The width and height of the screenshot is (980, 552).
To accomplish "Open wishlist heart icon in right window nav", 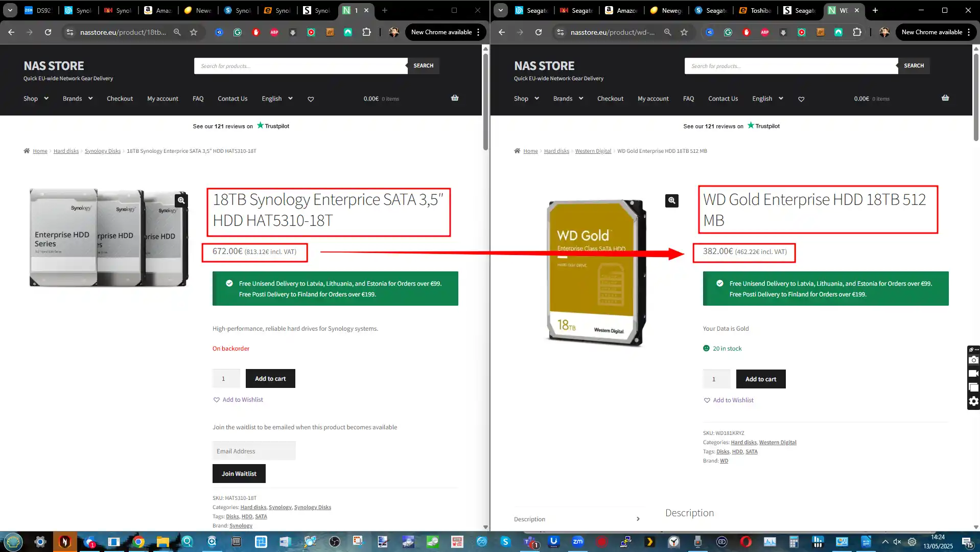I will [801, 99].
